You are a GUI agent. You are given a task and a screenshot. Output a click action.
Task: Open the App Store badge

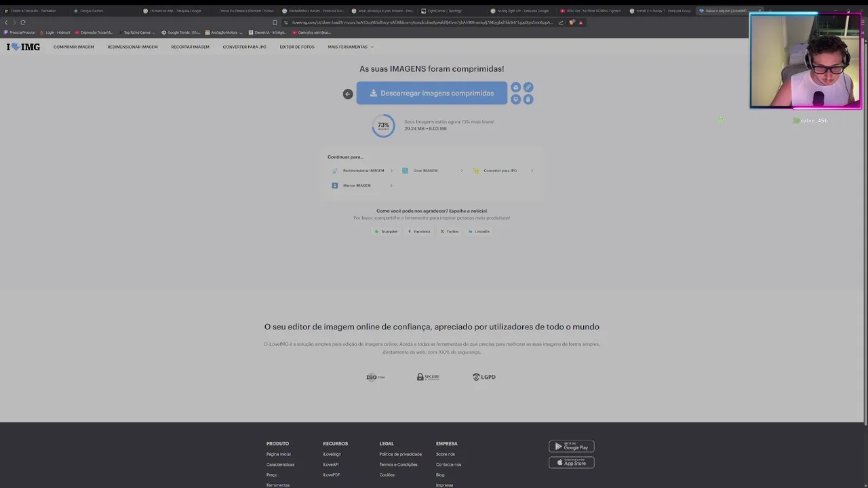coord(571,462)
